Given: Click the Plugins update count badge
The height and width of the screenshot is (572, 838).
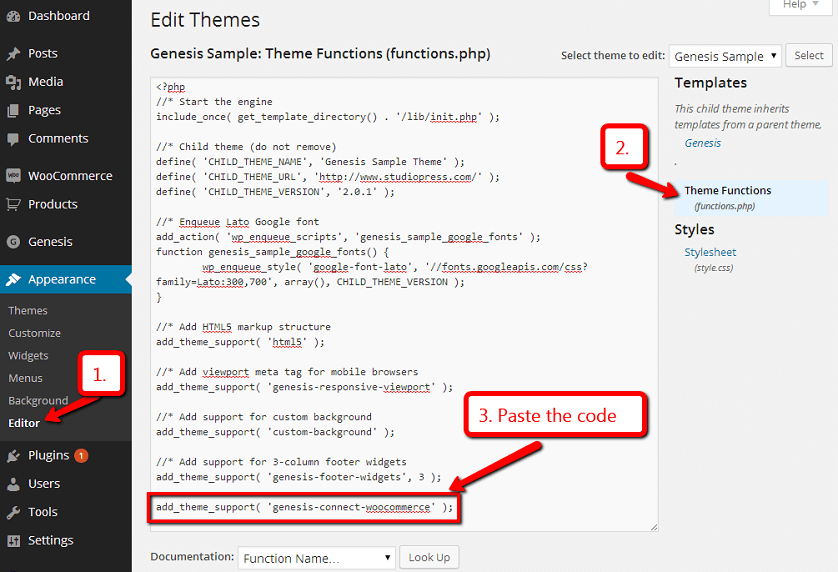Looking at the screenshot, I should (x=81, y=456).
